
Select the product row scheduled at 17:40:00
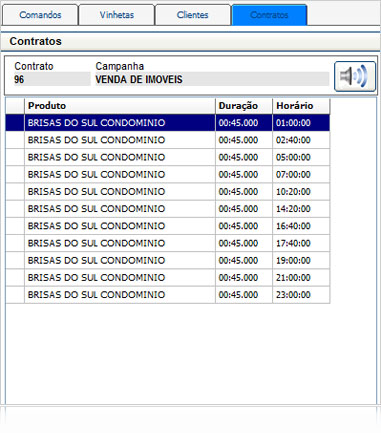168,243
